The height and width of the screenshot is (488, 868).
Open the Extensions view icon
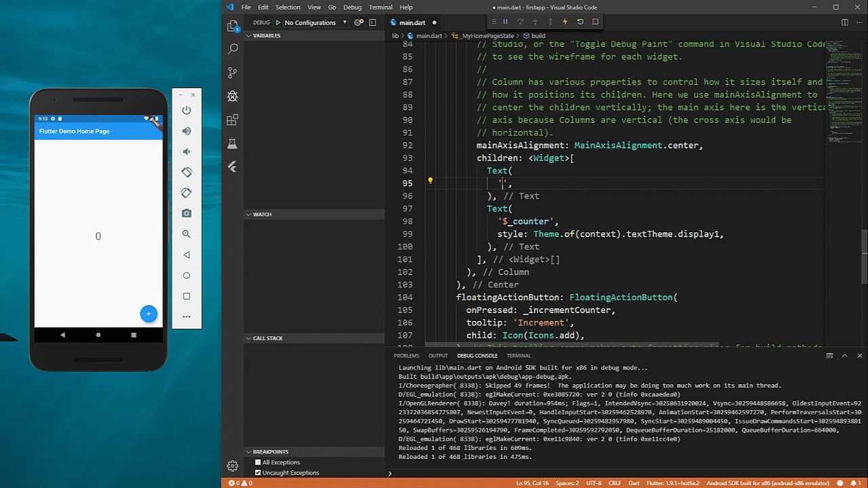point(233,120)
